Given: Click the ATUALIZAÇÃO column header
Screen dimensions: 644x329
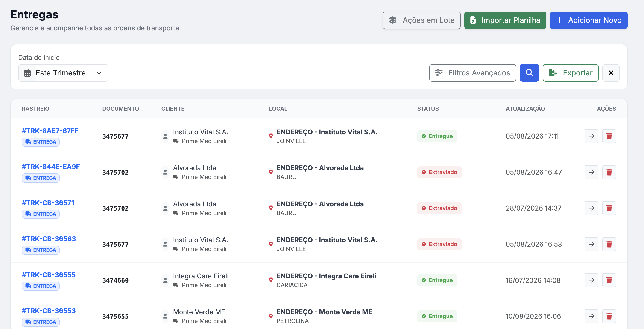Looking at the screenshot, I should pos(525,109).
